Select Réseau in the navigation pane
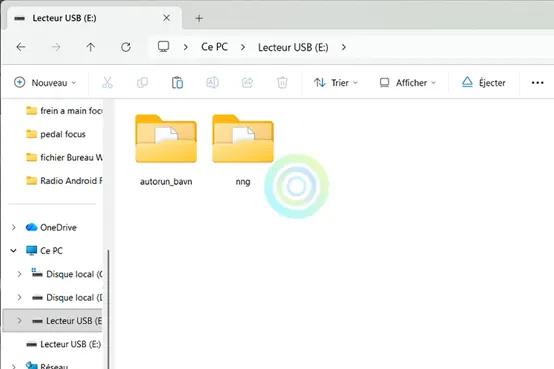Image resolution: width=554 pixels, height=369 pixels. point(47,365)
